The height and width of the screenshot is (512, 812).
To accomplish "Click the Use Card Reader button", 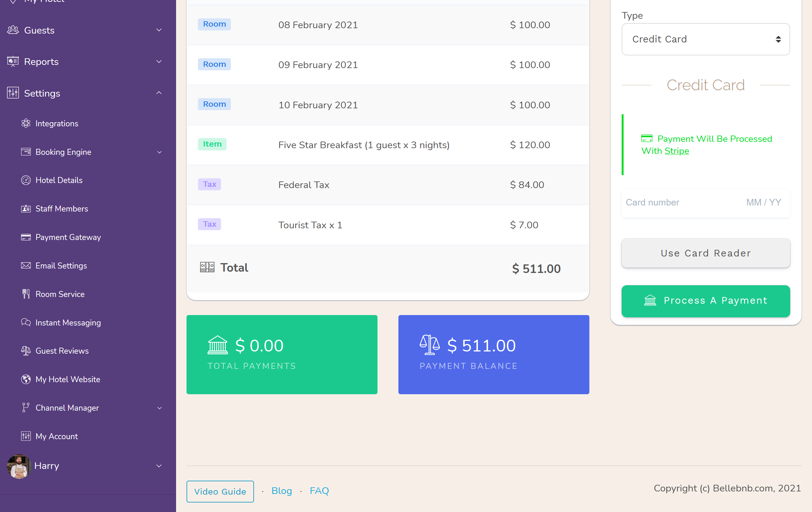I will [x=706, y=253].
